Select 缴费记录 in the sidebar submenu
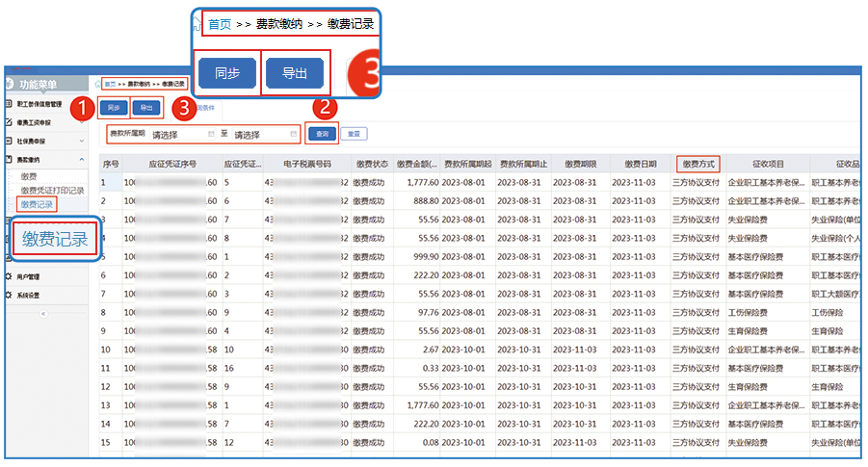Image resolution: width=868 pixels, height=467 pixels. click(x=37, y=204)
